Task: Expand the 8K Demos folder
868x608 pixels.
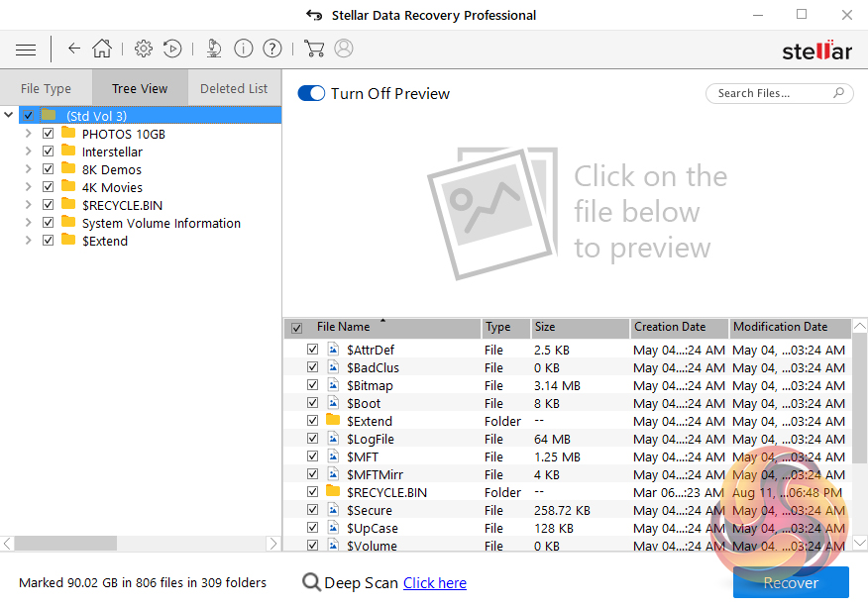Action: coord(28,168)
